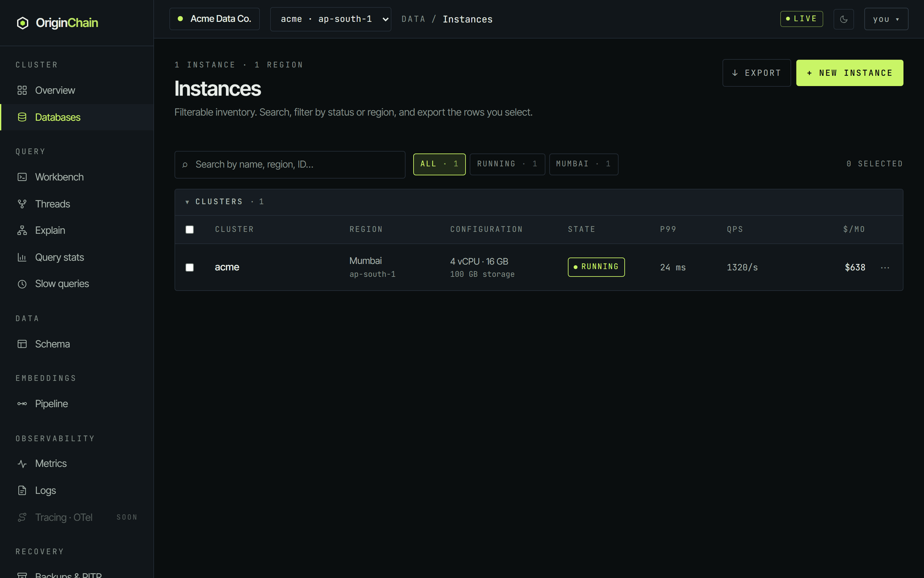This screenshot has height=578, width=924.
Task: Click the Databases cylinder icon
Action: 22,117
